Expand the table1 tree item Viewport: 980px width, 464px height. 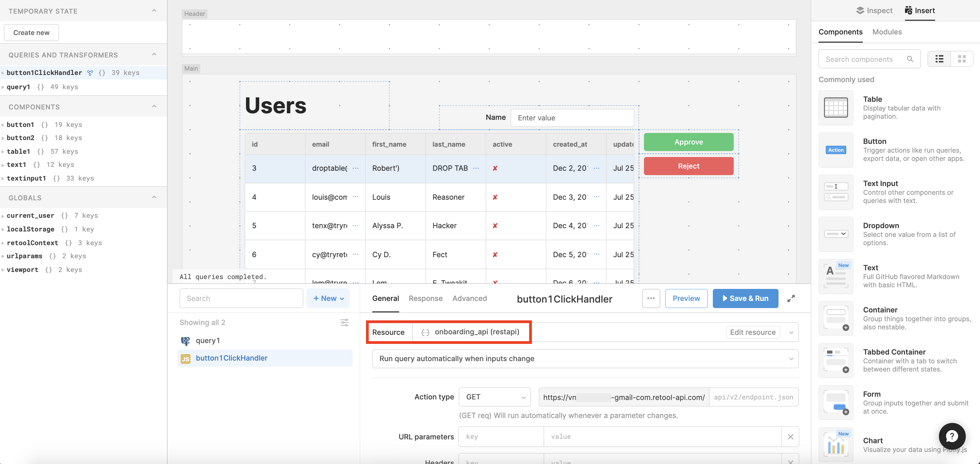(x=3, y=151)
